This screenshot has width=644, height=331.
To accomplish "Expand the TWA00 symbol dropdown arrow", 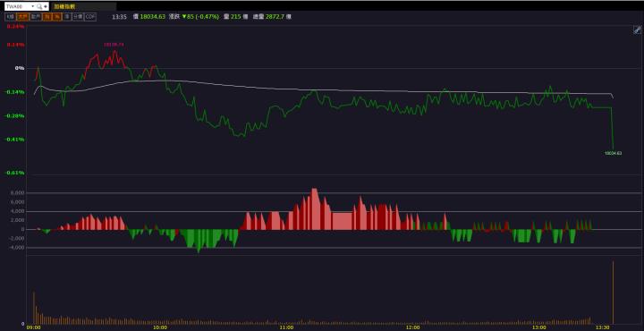I will point(33,6).
